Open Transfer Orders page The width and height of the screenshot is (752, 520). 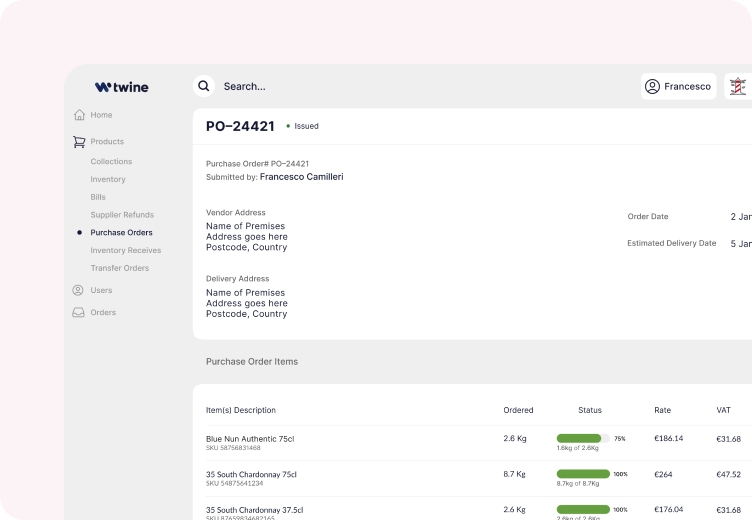coord(119,268)
